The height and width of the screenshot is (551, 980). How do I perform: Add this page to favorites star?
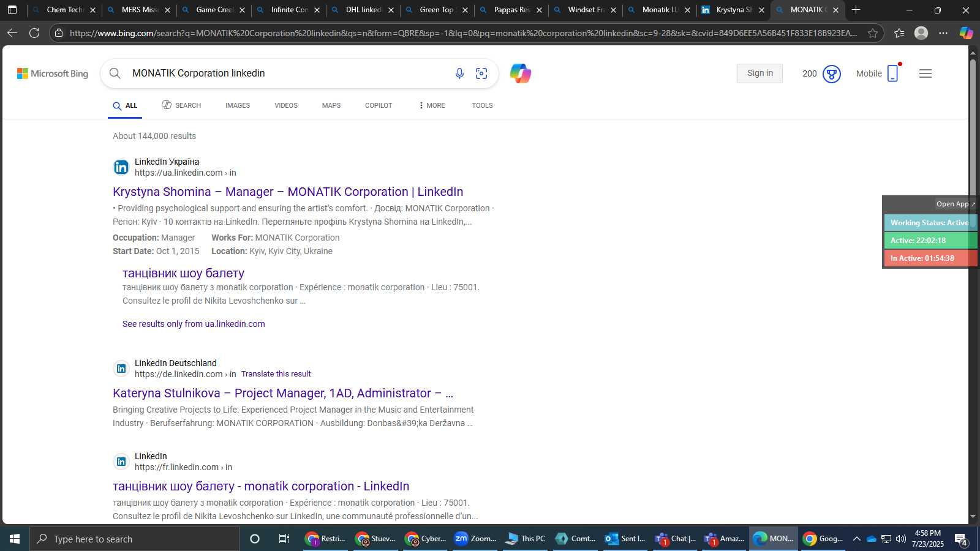(873, 33)
